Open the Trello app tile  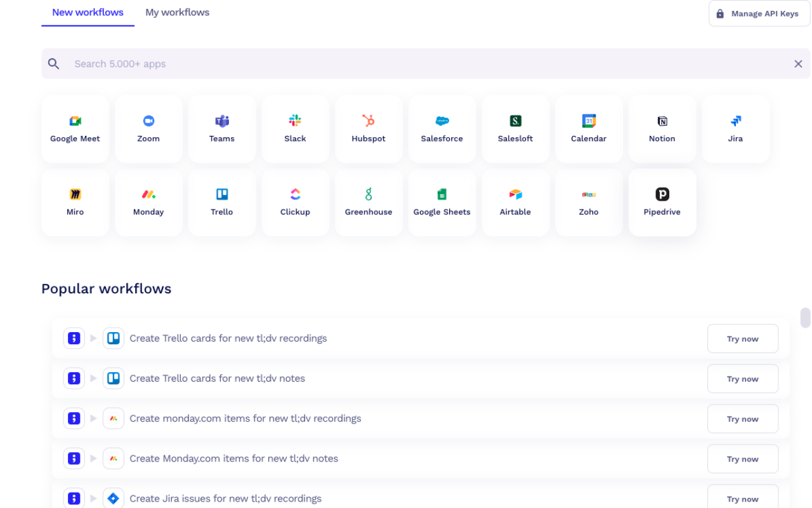221,203
